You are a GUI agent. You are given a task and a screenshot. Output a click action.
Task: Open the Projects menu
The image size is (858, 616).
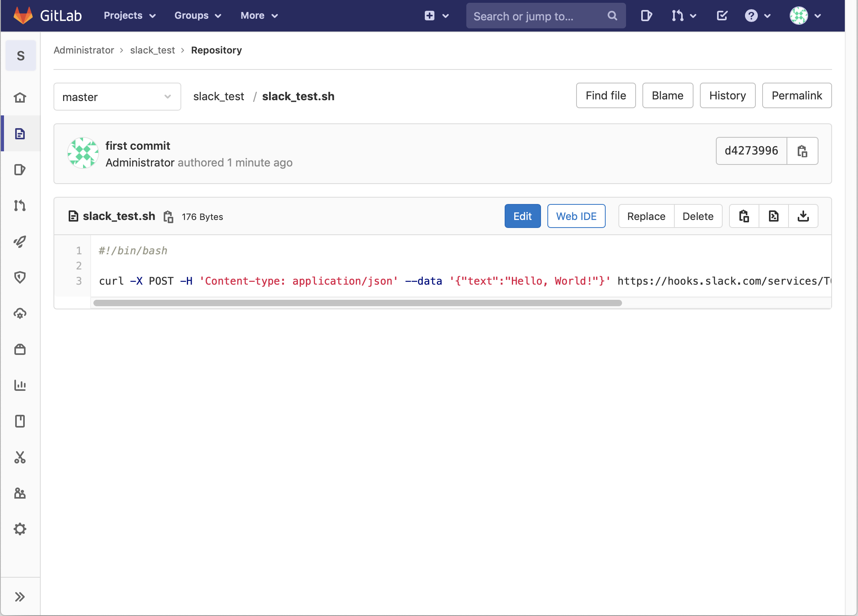pos(130,16)
